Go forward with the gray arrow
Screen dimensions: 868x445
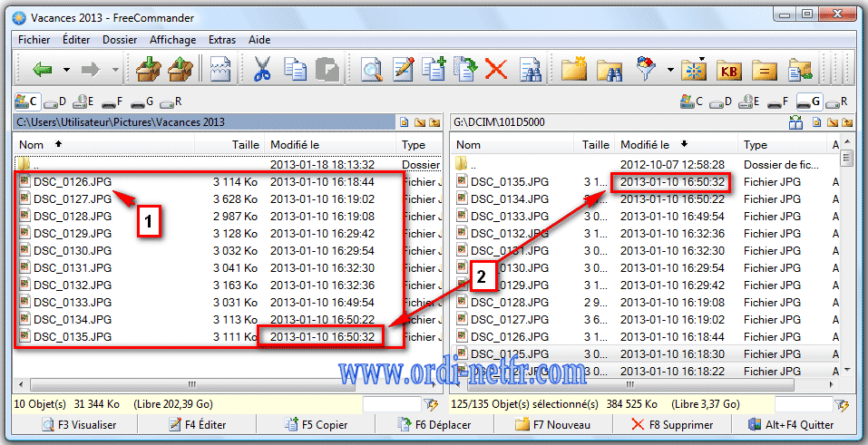[x=91, y=70]
